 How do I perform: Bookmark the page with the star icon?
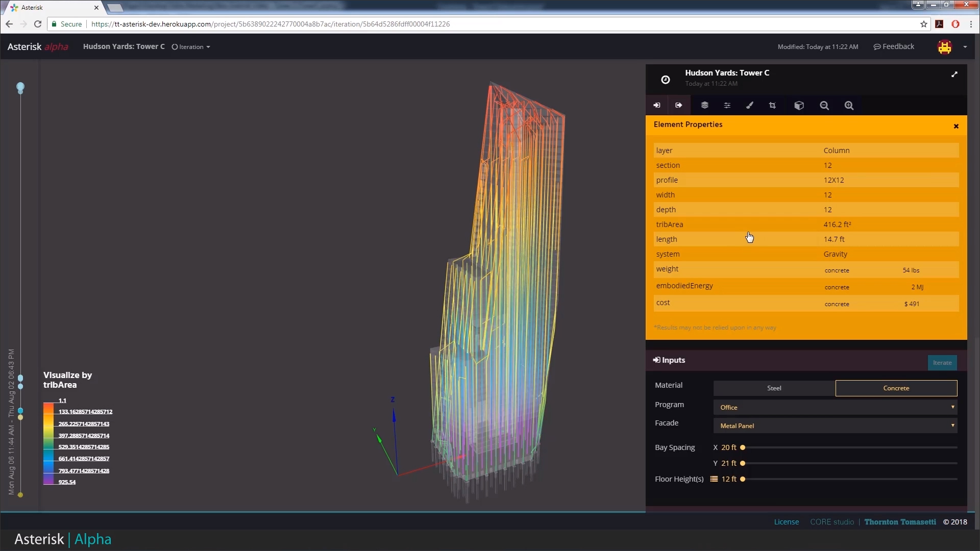(x=924, y=24)
